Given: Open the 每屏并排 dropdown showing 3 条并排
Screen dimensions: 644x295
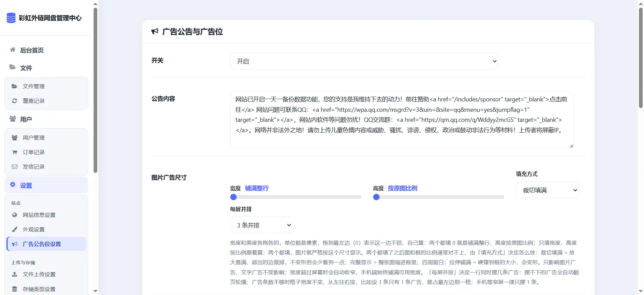Looking at the screenshot, I should (261, 225).
